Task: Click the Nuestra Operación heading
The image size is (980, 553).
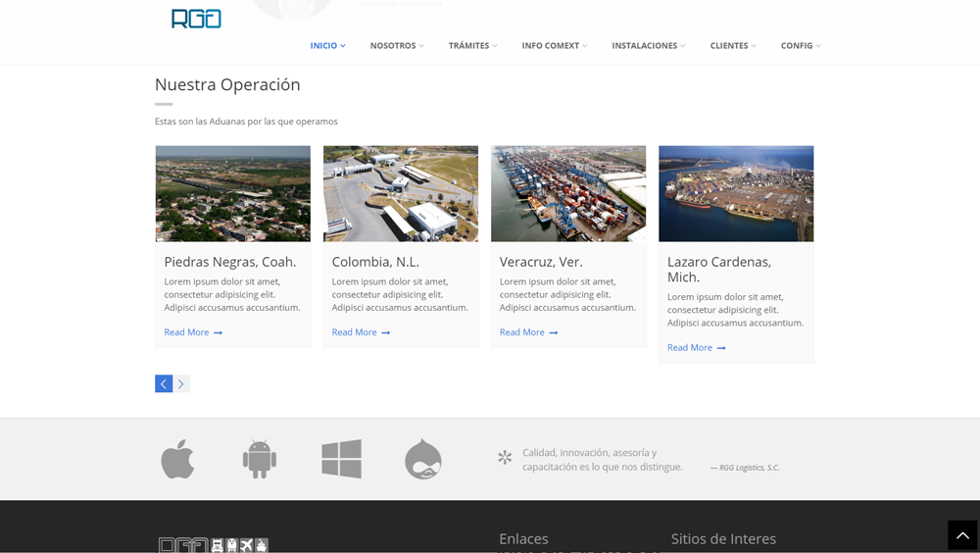Action: tap(227, 84)
